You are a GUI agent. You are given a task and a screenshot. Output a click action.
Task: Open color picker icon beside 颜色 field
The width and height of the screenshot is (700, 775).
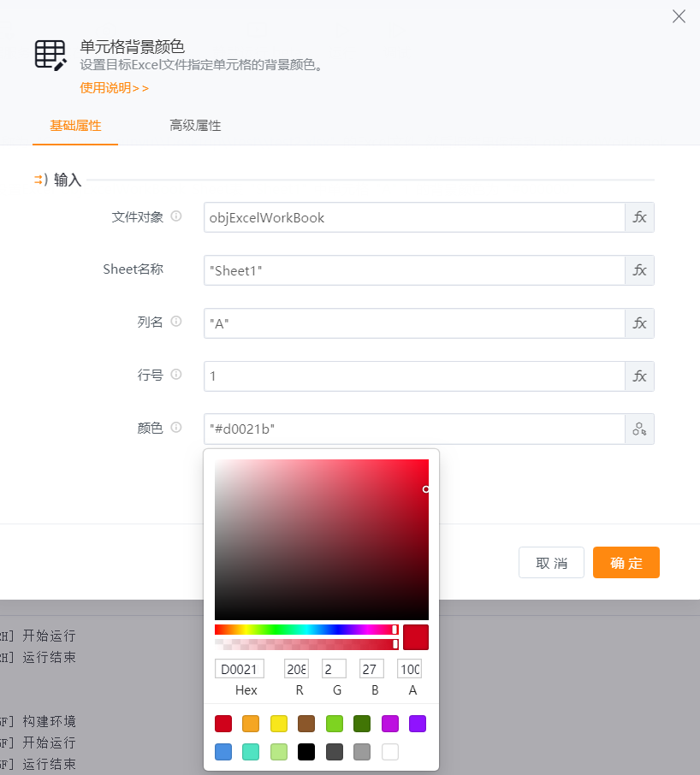pos(639,429)
